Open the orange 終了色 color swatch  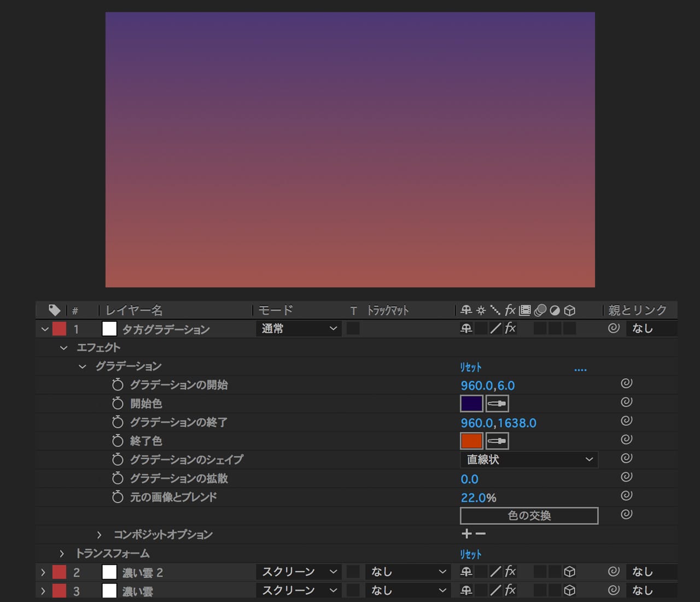(x=471, y=441)
